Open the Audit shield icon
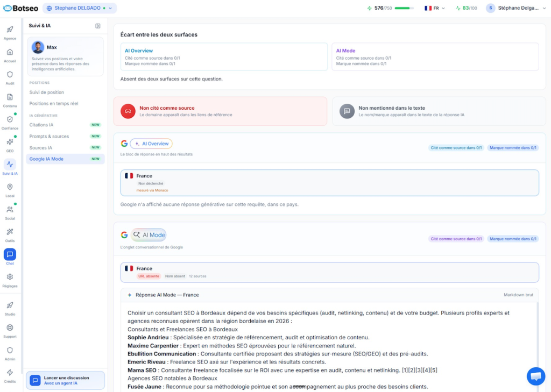This screenshot has width=551, height=392. 10,74
